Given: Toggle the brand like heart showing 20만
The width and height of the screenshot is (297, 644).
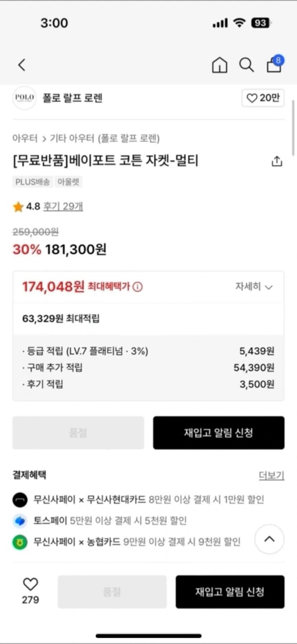Looking at the screenshot, I should pyautogui.click(x=263, y=98).
